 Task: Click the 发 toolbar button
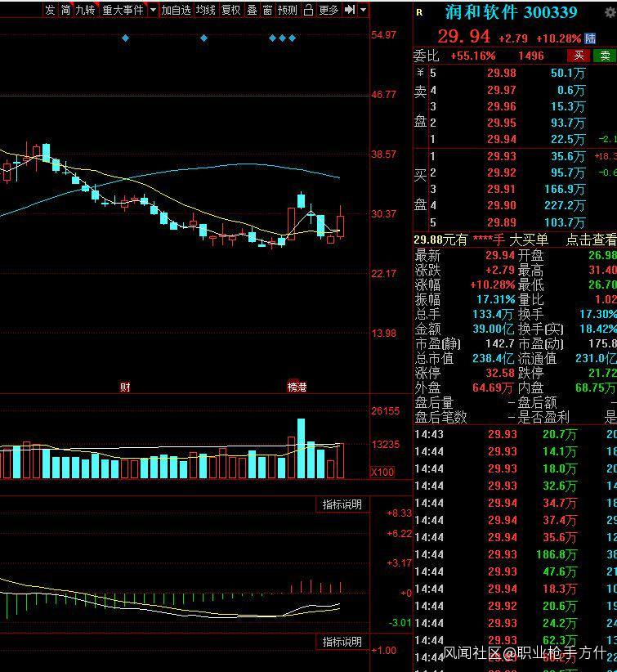pos(50,10)
